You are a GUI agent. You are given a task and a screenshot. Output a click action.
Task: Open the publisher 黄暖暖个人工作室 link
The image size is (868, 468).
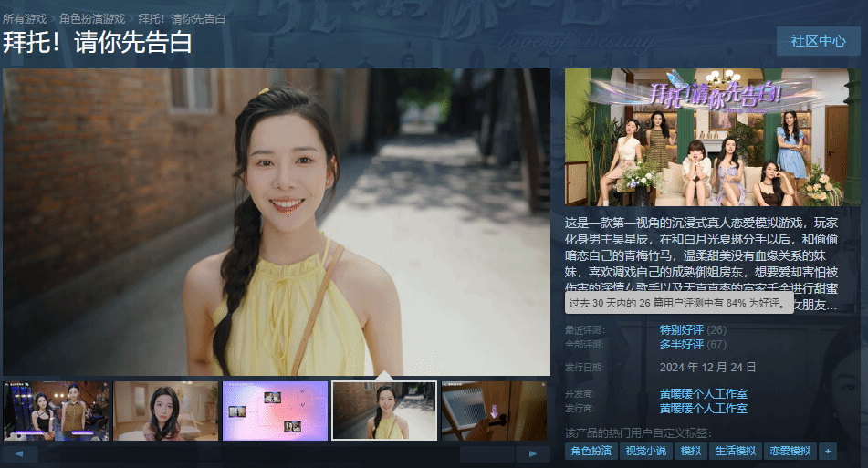pyautogui.click(x=703, y=408)
